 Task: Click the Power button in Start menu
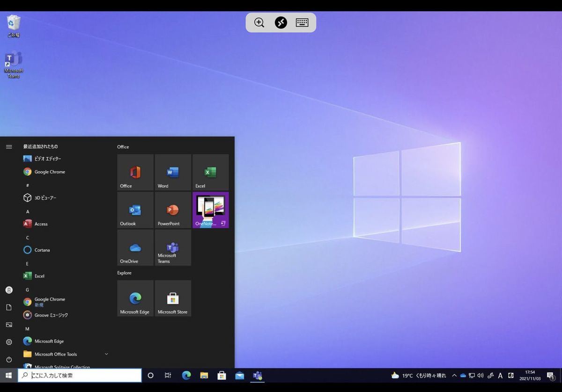click(9, 359)
